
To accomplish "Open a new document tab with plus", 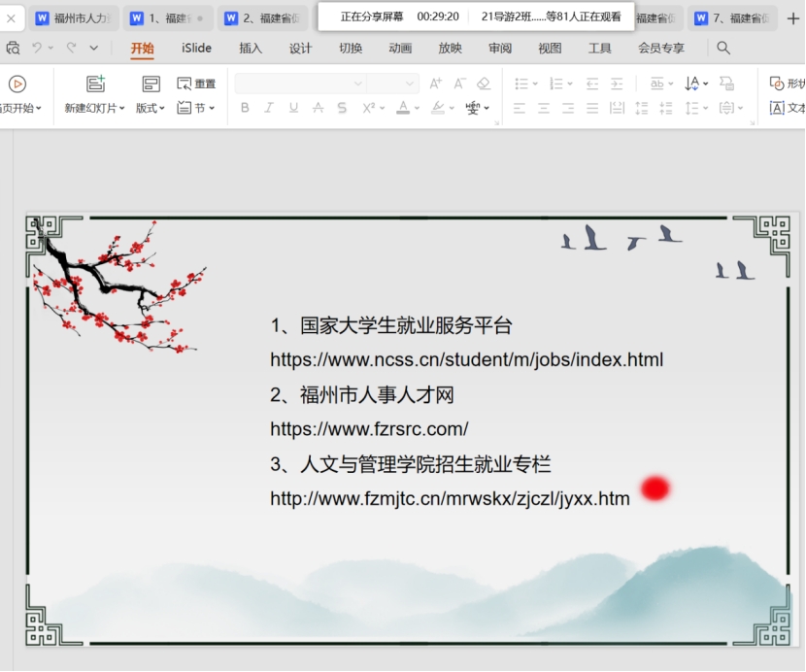I will click(x=792, y=18).
